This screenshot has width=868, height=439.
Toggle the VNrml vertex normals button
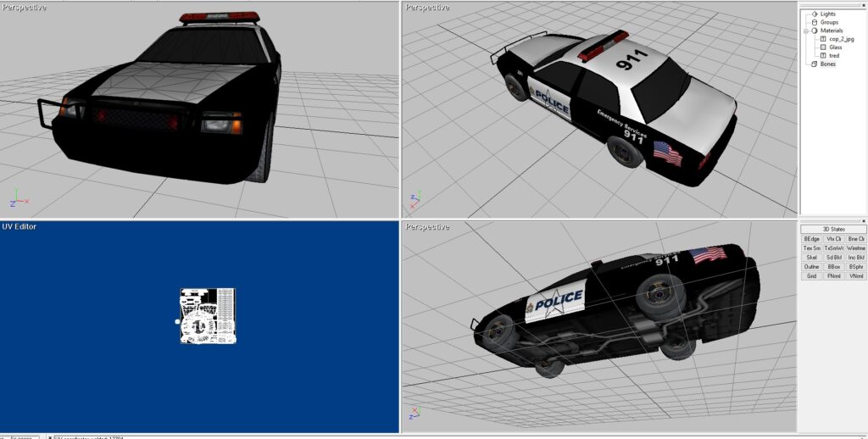coord(855,275)
